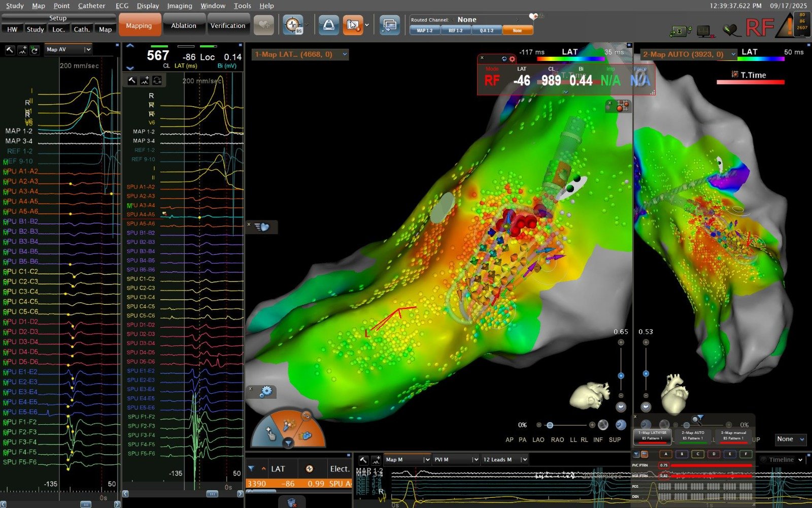Select the LAO view orientation
812x508 pixels.
538,439
